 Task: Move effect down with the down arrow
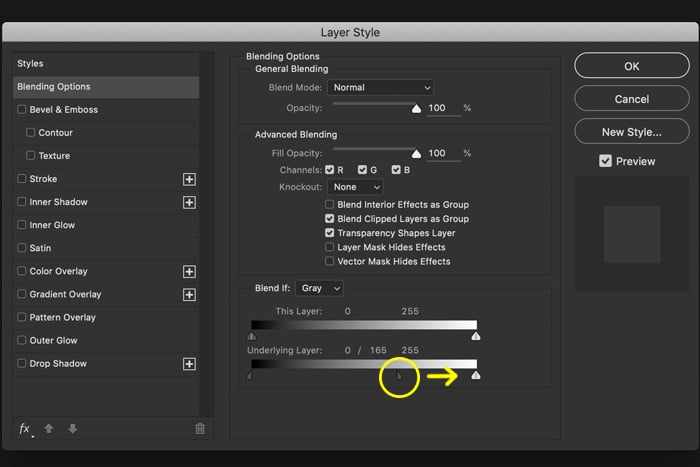pyautogui.click(x=72, y=429)
